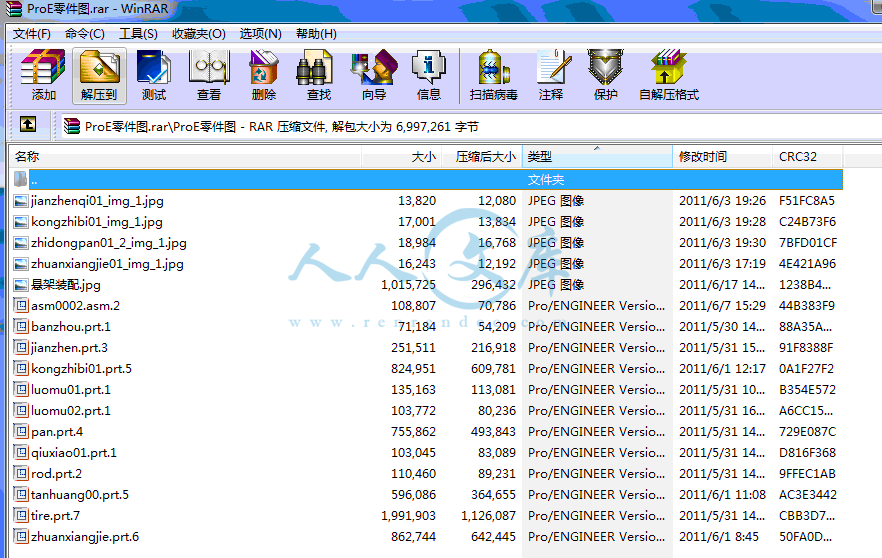The image size is (882, 558).
Task: Click the 添加 (Add) toolbar icon
Action: tap(43, 75)
